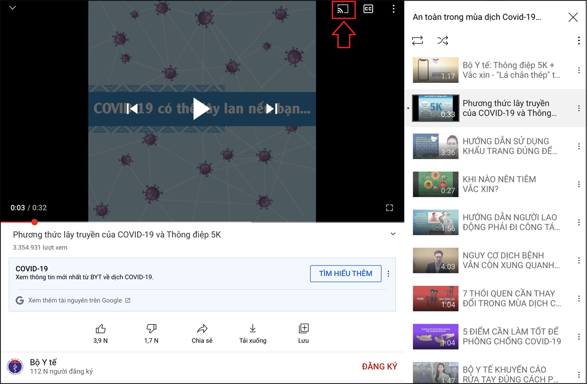Open options for Thông điệp 5K + Vắc xin video
Viewport: 588px width, 384px height.
click(x=579, y=70)
